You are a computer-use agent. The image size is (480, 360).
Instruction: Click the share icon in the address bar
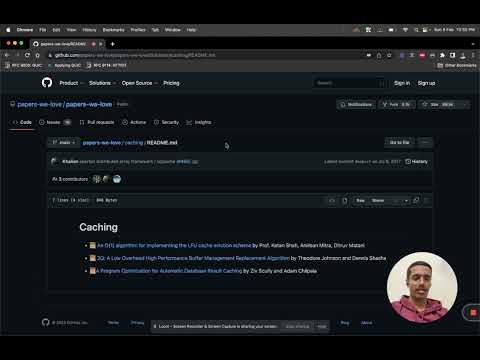[379, 55]
